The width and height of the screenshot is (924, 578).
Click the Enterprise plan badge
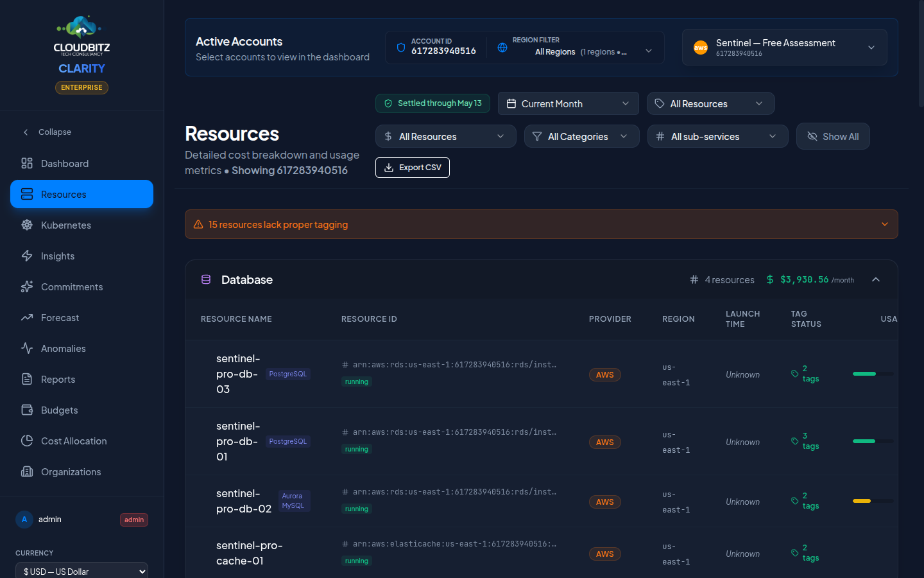[x=81, y=87]
